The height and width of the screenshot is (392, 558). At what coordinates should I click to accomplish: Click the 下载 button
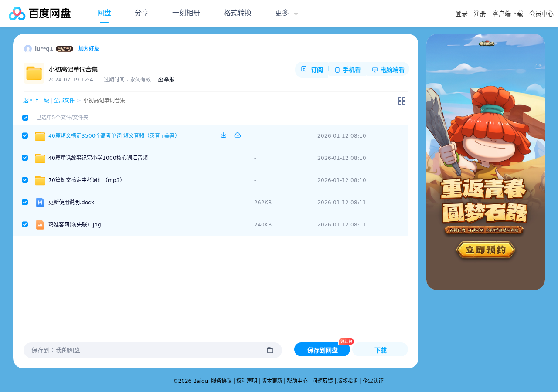click(381, 350)
